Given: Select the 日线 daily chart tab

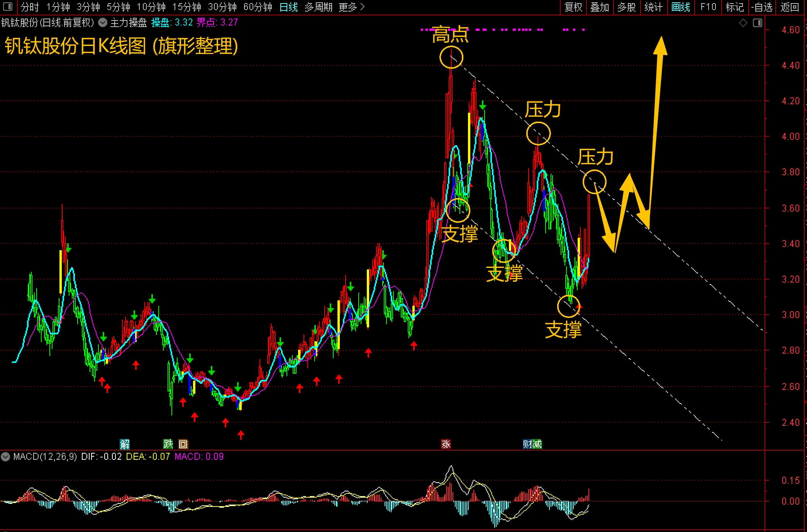Looking at the screenshot, I should (x=288, y=7).
